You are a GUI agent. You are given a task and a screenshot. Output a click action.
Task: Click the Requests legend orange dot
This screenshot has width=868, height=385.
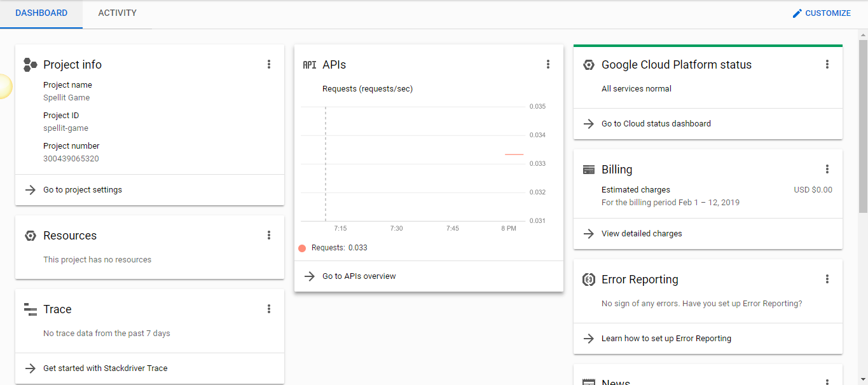(x=302, y=248)
